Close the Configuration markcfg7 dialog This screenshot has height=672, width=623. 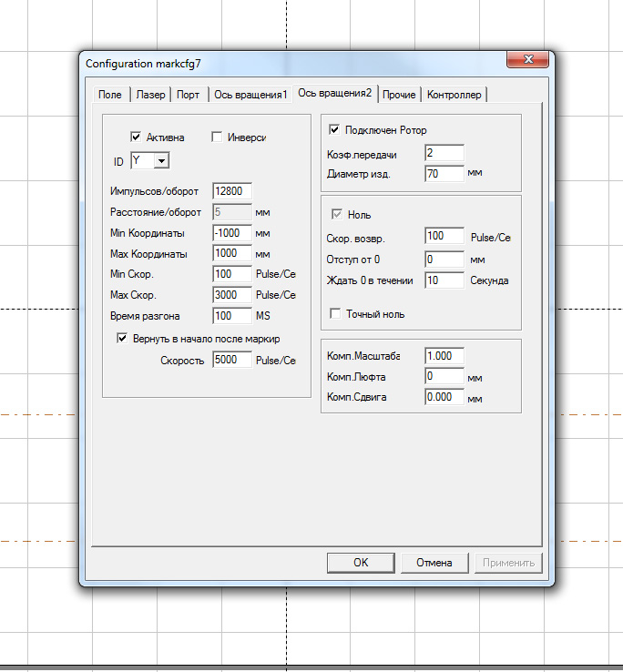click(527, 60)
